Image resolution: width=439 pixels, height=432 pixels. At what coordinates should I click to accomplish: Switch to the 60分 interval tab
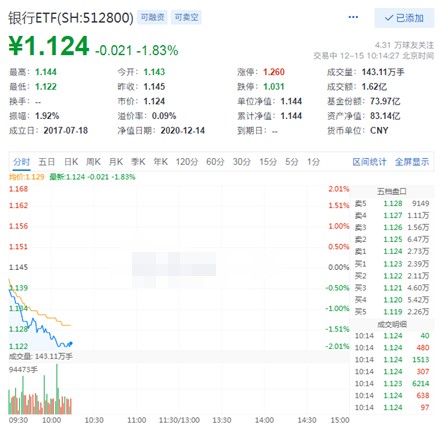215,162
